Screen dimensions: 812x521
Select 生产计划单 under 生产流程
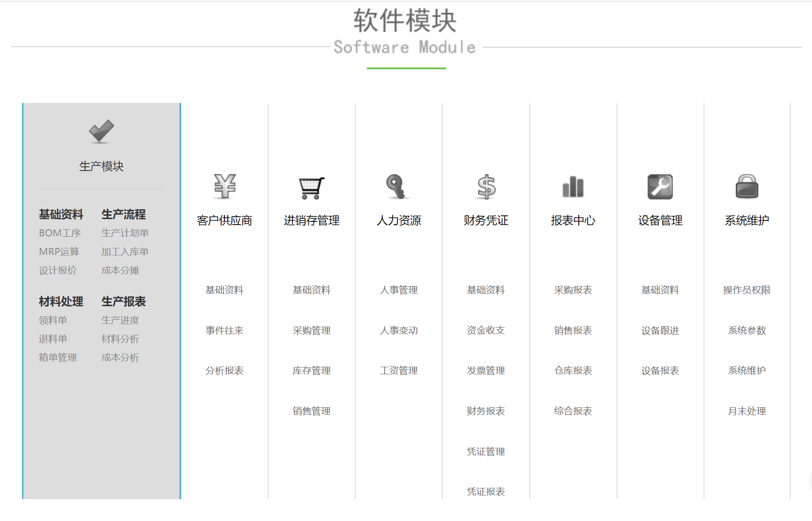click(x=125, y=233)
